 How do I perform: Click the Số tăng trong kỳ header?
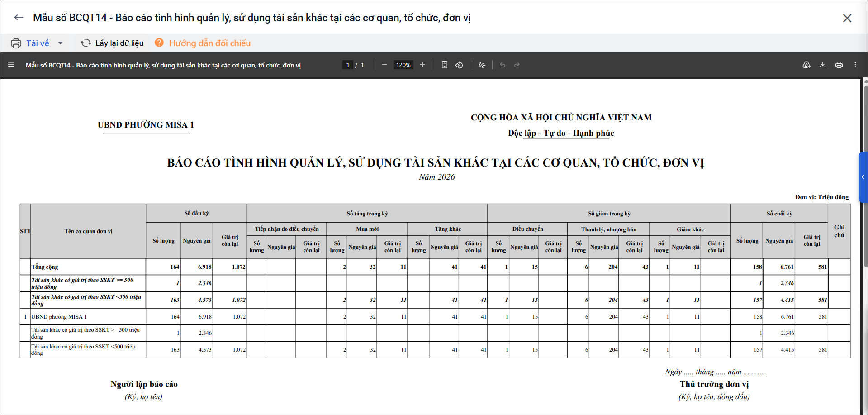coord(367,214)
